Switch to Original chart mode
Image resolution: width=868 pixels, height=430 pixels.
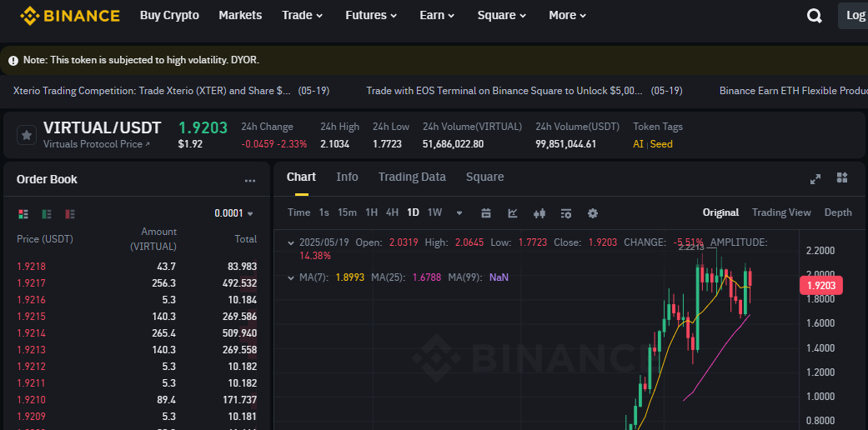720,212
